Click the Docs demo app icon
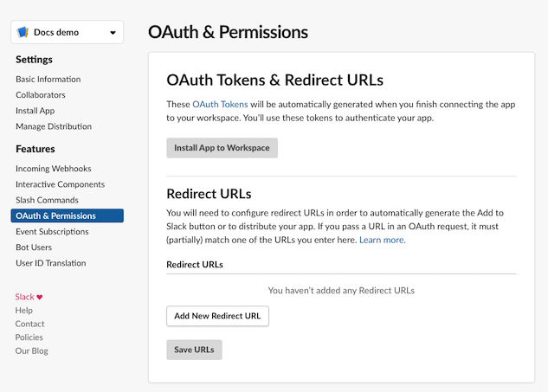 23,32
